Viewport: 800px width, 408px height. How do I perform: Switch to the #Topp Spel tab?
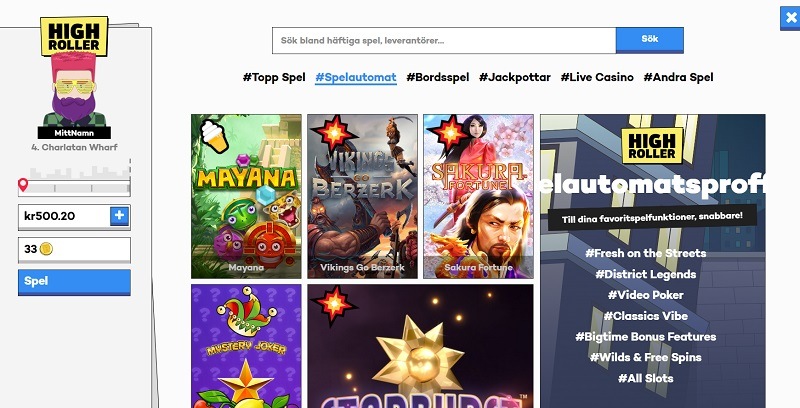click(274, 78)
